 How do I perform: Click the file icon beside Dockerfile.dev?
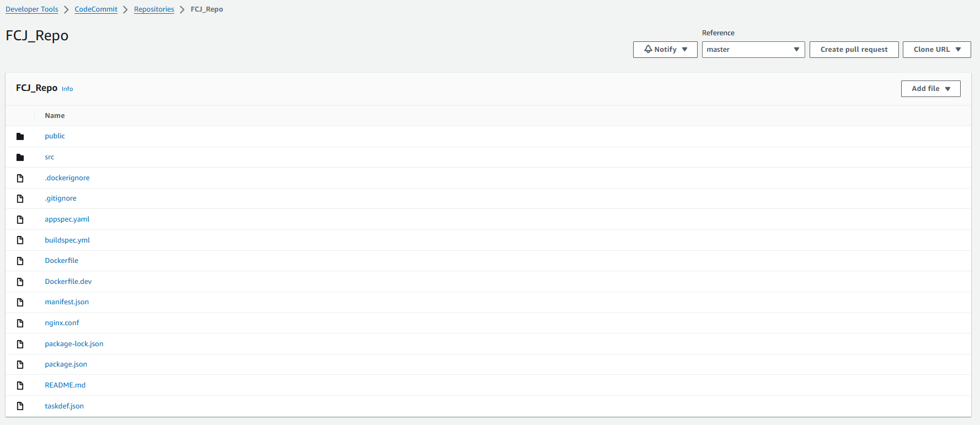click(20, 282)
